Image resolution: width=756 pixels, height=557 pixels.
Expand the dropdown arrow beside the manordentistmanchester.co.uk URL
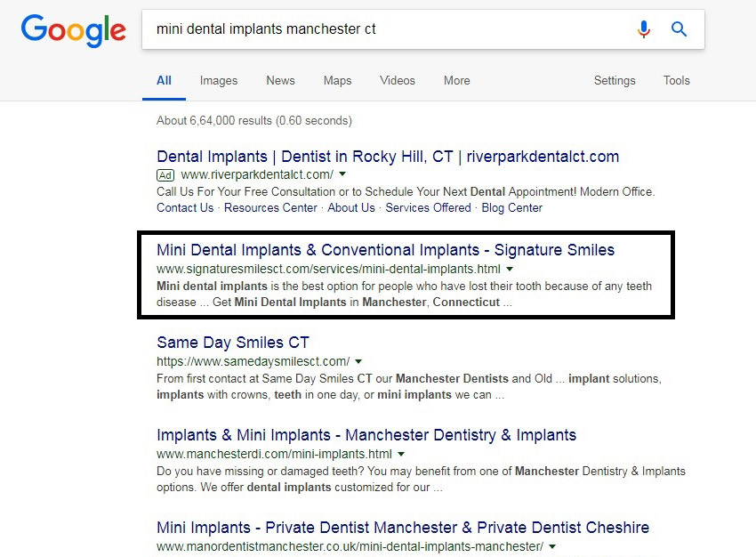coord(552,547)
